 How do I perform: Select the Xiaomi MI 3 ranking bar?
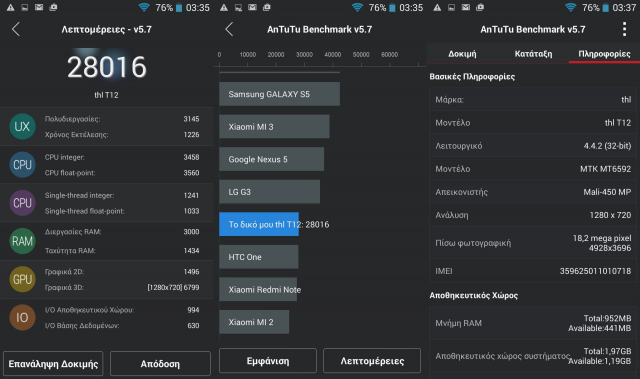tap(274, 126)
